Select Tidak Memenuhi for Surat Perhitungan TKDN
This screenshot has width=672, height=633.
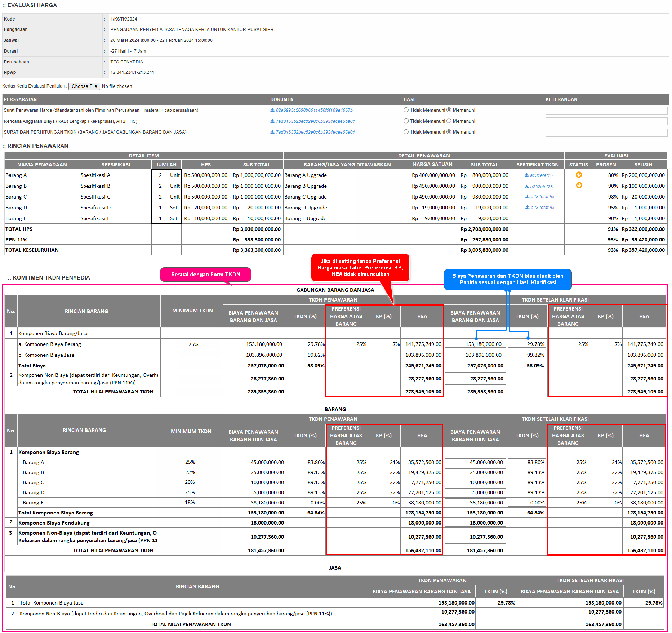point(406,132)
